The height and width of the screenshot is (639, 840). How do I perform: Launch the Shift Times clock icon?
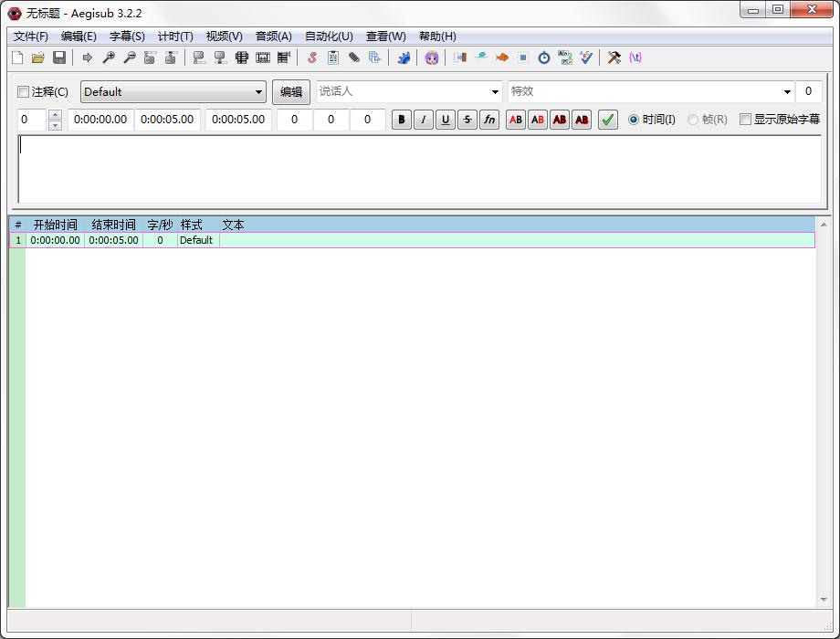544,58
